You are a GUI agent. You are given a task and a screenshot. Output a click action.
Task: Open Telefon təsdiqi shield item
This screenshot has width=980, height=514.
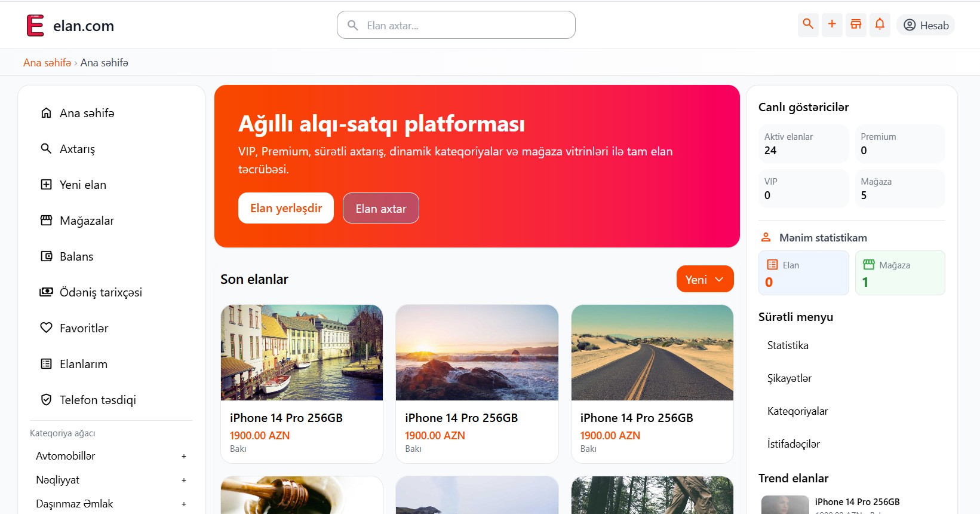coord(97,400)
